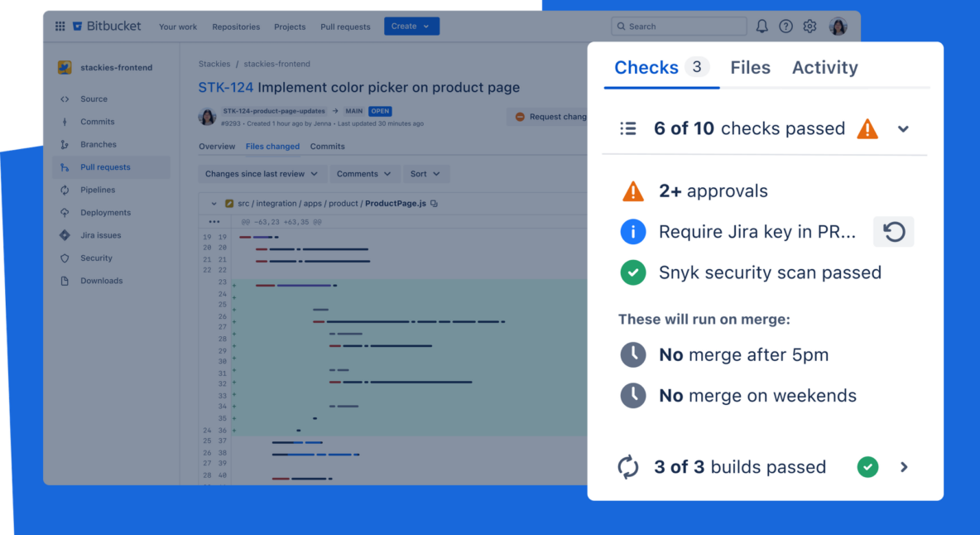Open the Comments dropdown
The image size is (980, 535).
pos(364,174)
